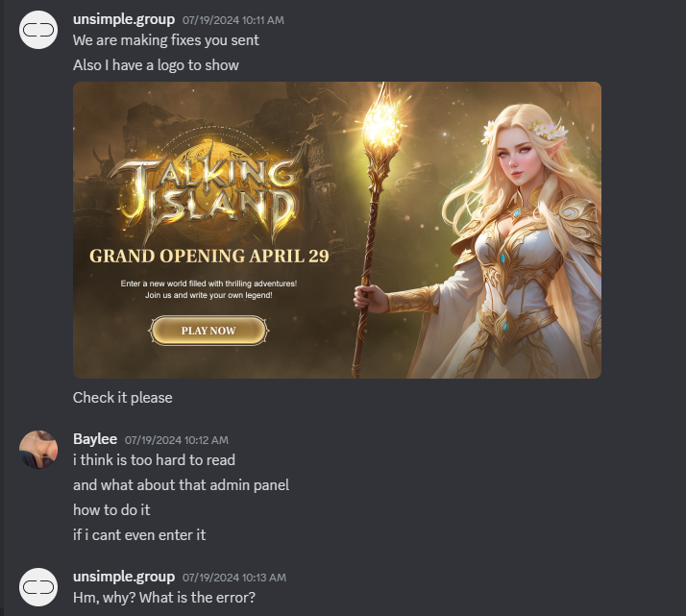Image resolution: width=686 pixels, height=616 pixels.
Task: Select the message 'Check it please'
Action: pyautogui.click(x=123, y=398)
